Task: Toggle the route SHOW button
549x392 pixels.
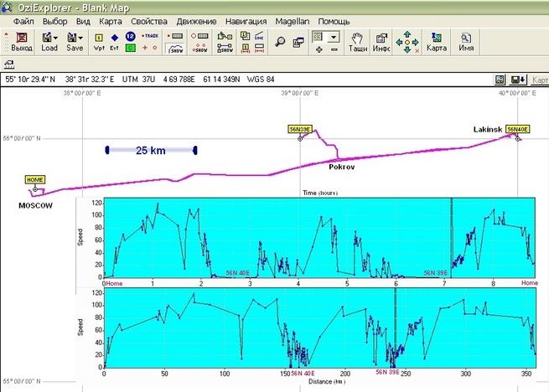Action: click(225, 48)
